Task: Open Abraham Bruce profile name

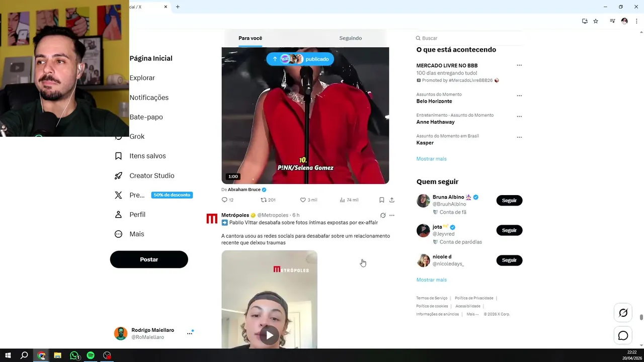Action: tap(244, 190)
